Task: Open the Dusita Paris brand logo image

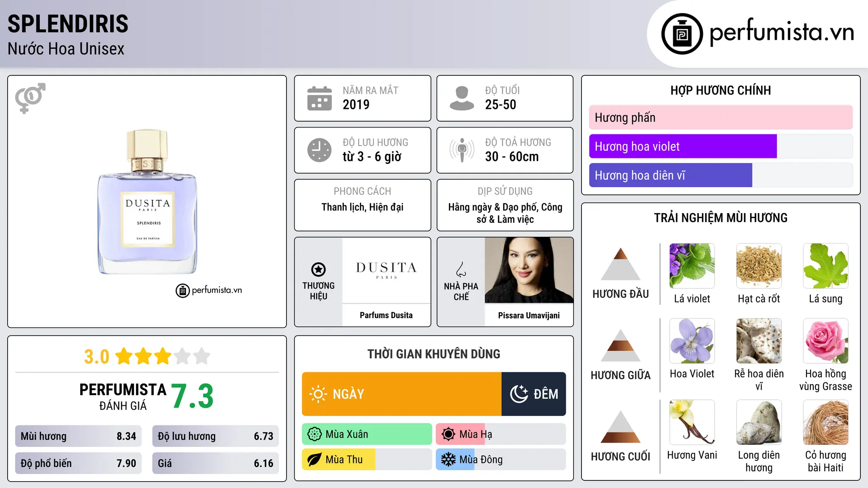Action: pos(387,270)
